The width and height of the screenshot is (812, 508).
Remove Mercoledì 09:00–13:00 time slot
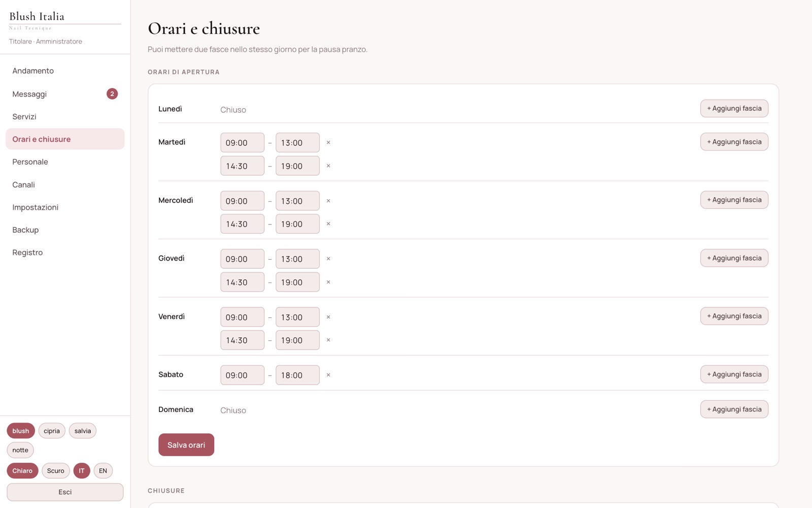click(328, 201)
